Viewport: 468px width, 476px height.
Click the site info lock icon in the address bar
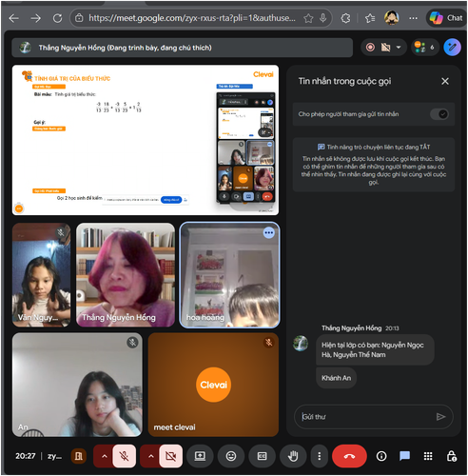point(79,18)
